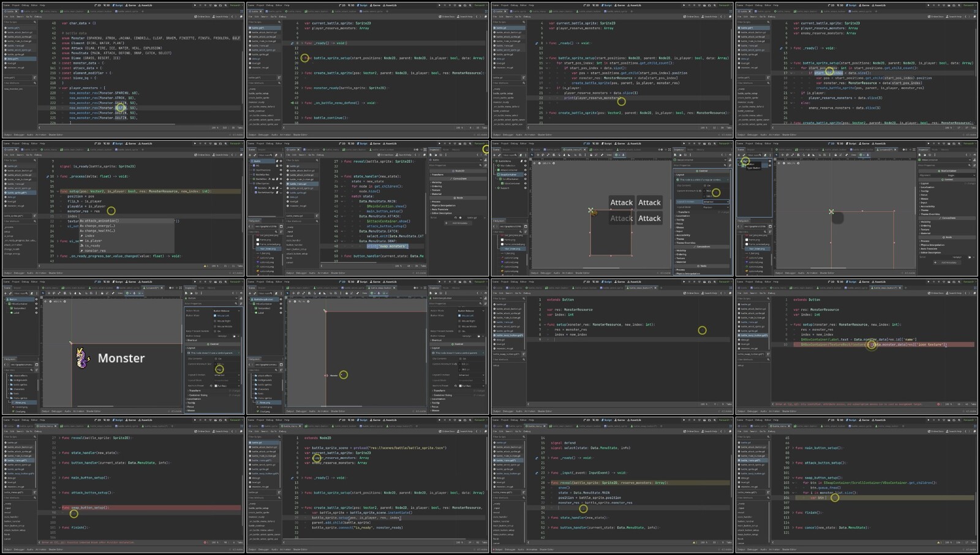Image resolution: width=980 pixels, height=555 pixels.
Task: Open the characters folder in FileSystem
Action: (x=20, y=389)
